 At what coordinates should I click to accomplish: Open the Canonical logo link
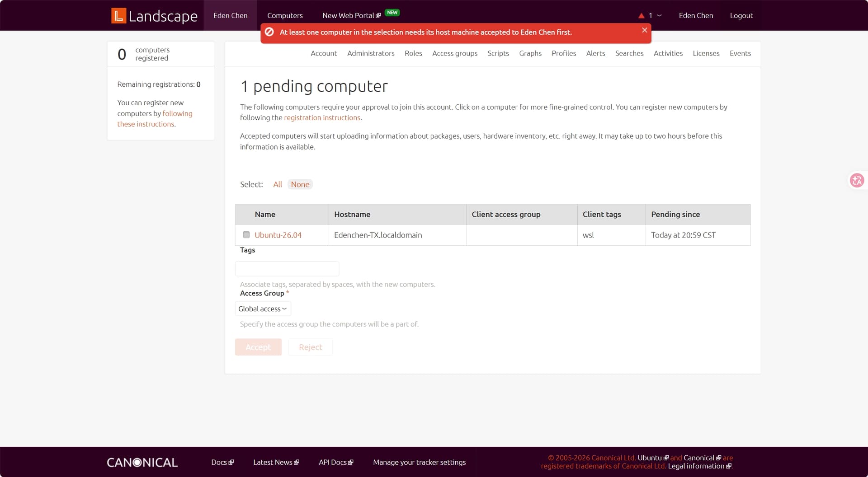click(x=142, y=462)
